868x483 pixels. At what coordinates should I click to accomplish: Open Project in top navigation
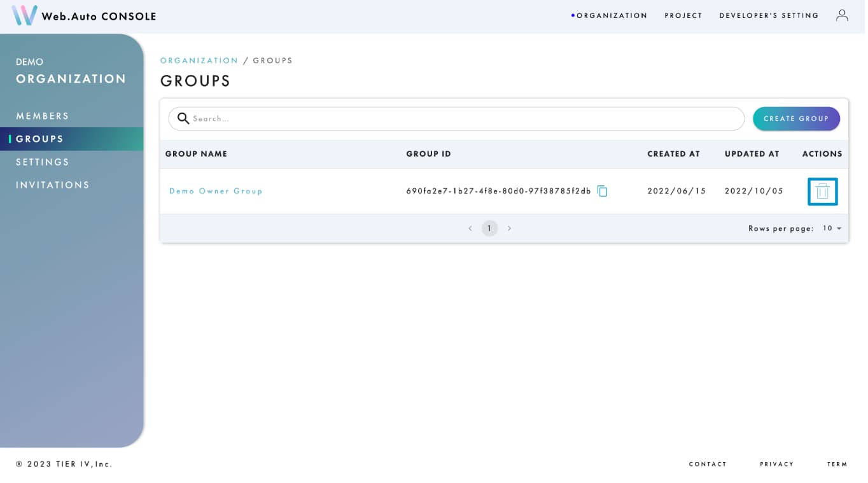coord(683,16)
